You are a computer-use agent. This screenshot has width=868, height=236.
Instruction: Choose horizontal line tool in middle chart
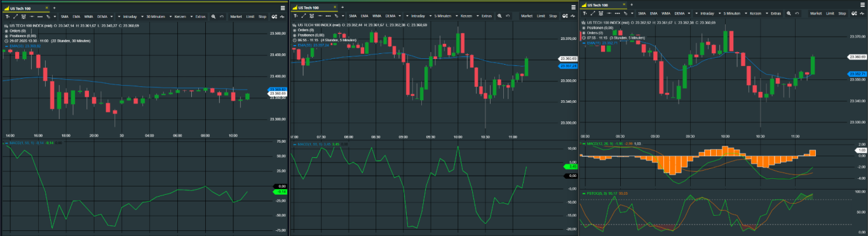coord(320,16)
